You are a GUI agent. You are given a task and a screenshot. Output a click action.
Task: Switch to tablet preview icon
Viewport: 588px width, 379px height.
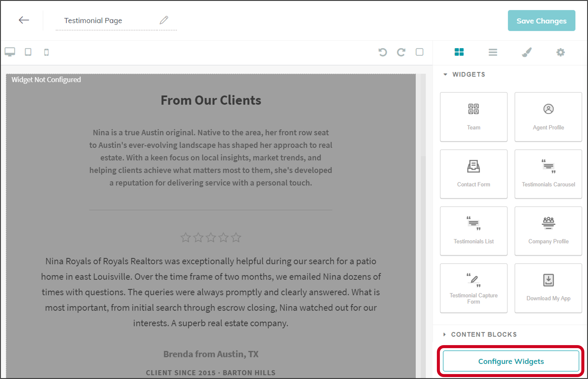[28, 52]
